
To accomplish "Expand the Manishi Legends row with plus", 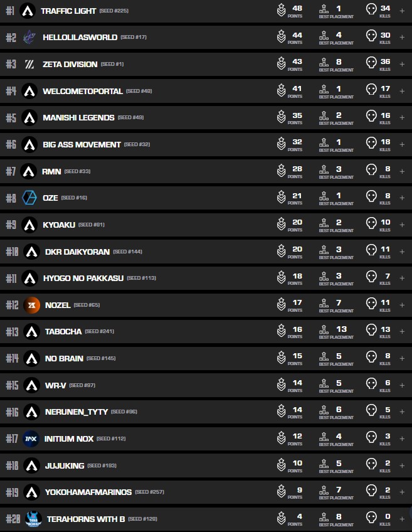I will click(402, 118).
